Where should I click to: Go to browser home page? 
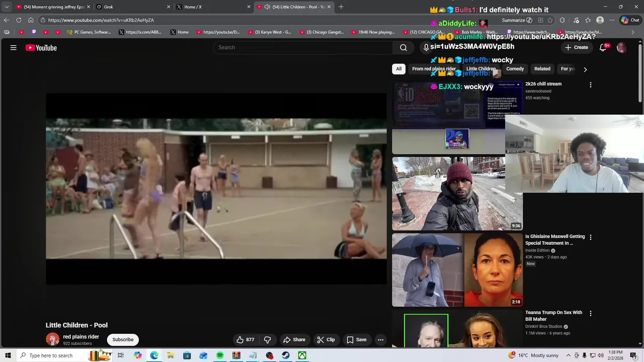31,20
